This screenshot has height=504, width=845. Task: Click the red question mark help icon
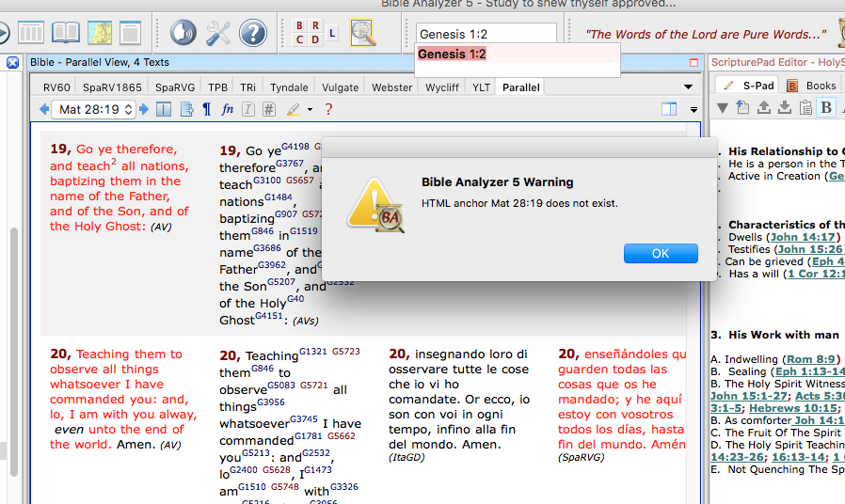point(328,109)
